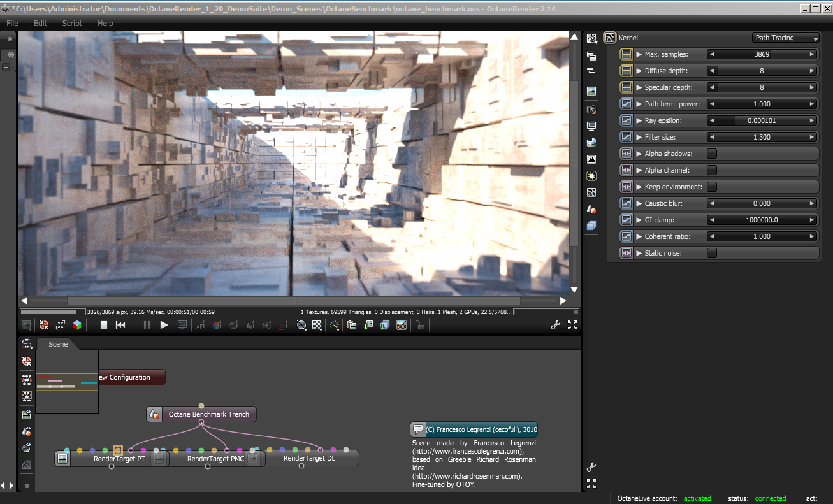
Task: Open the Help menu
Action: coord(105,23)
